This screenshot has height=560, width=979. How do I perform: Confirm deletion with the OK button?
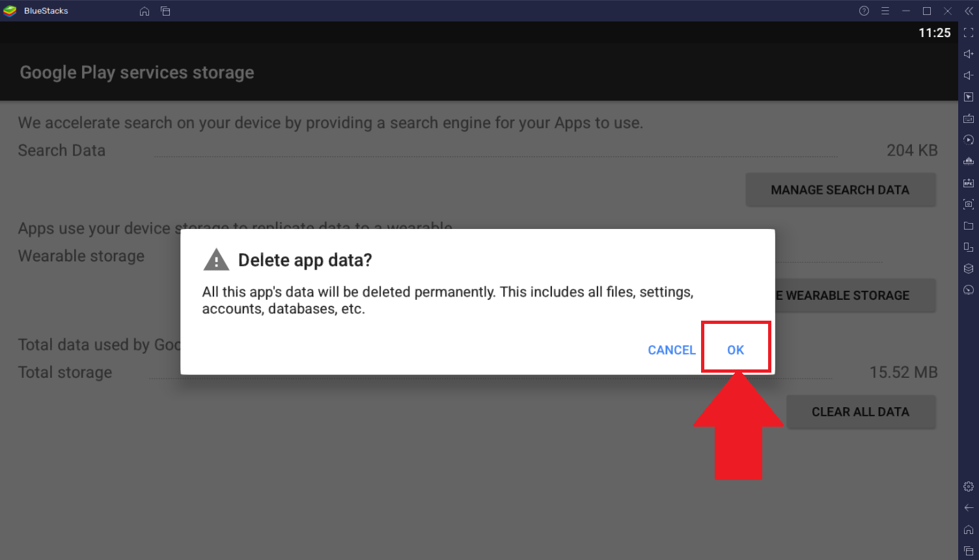[x=736, y=350]
